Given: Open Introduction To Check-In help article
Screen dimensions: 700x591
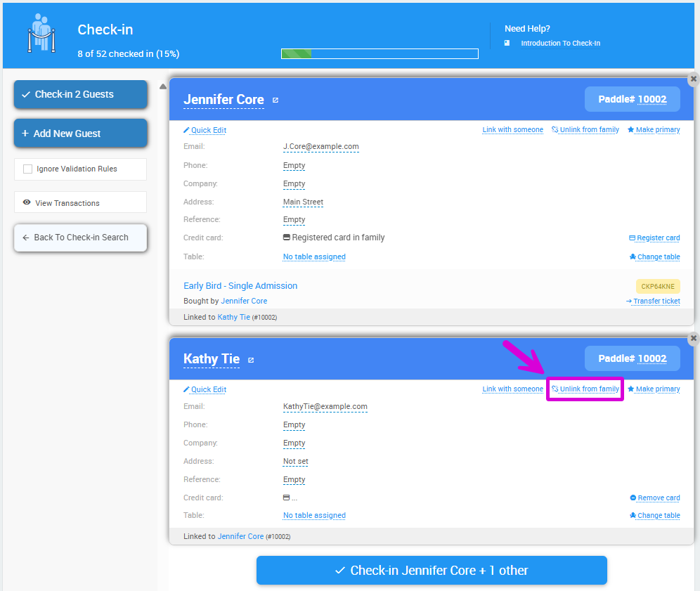Looking at the screenshot, I should [x=560, y=44].
